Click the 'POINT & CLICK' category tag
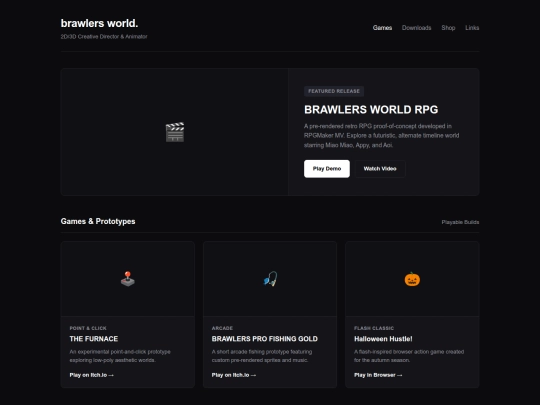 tap(88, 328)
